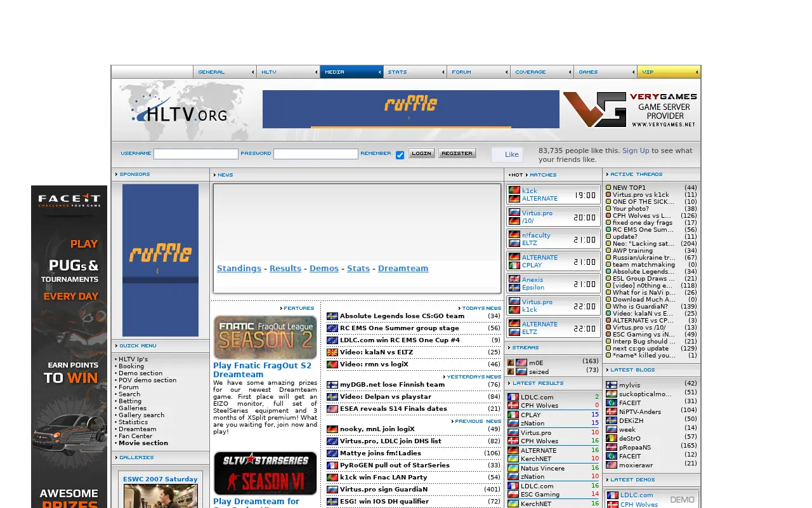Open the 'Virtus.pro, LDLC join DHS list' news item
812x508 pixels.
pyautogui.click(x=391, y=441)
